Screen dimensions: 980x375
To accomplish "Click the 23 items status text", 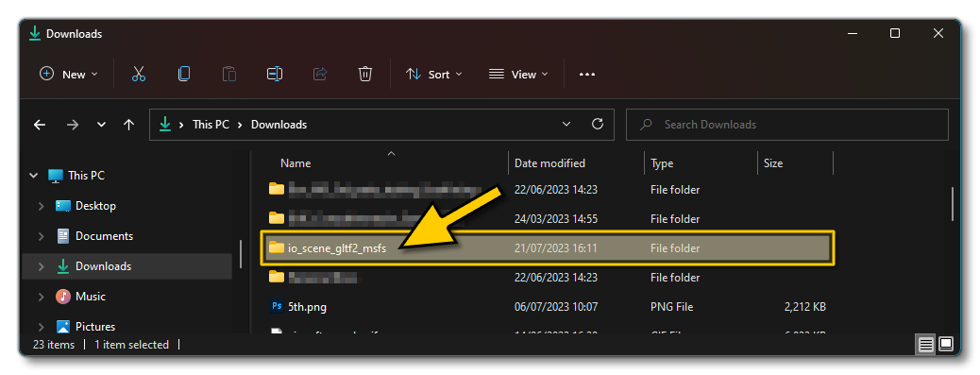I will [54, 345].
